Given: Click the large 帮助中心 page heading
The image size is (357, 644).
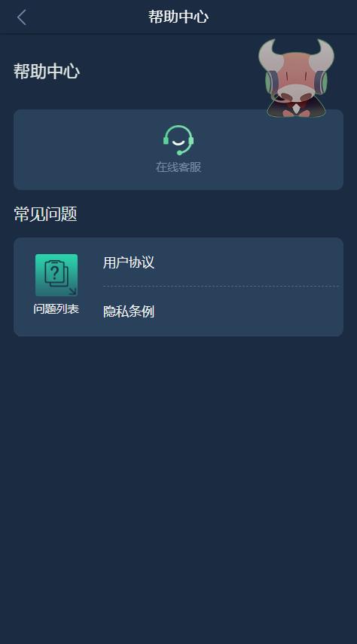Looking at the screenshot, I should pos(47,71).
